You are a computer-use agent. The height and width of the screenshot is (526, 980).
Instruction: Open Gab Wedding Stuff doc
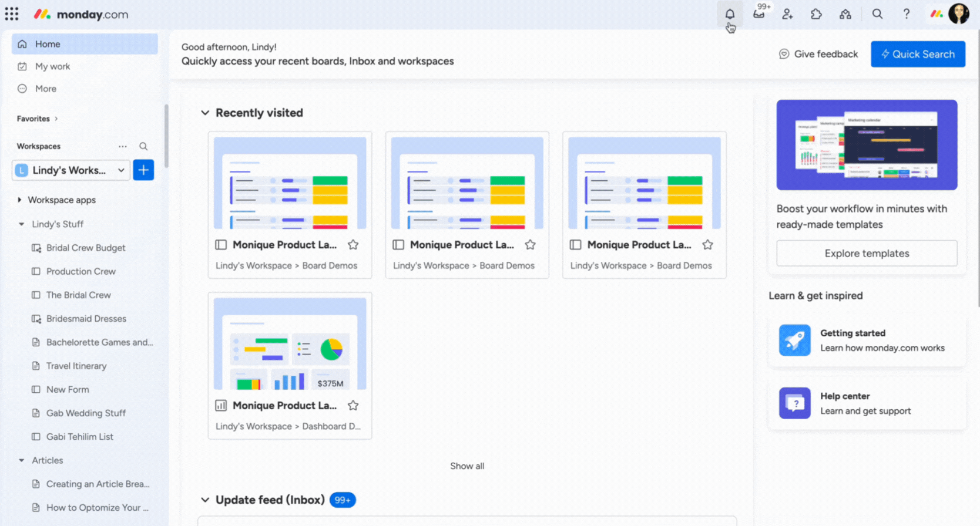click(x=86, y=413)
